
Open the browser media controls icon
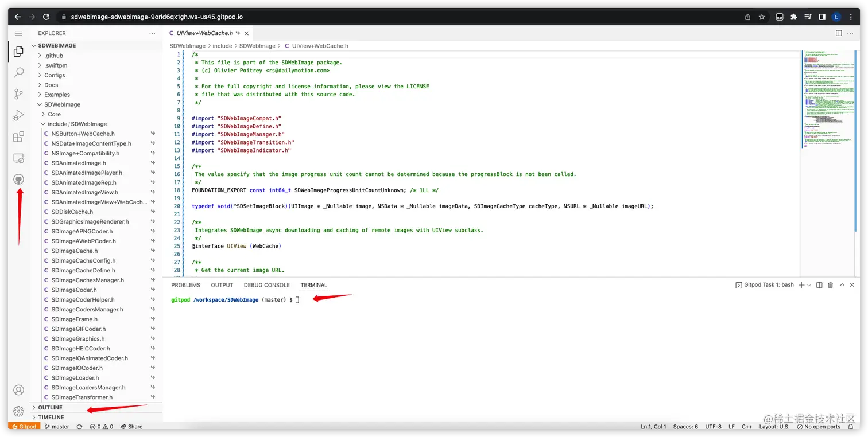click(808, 17)
